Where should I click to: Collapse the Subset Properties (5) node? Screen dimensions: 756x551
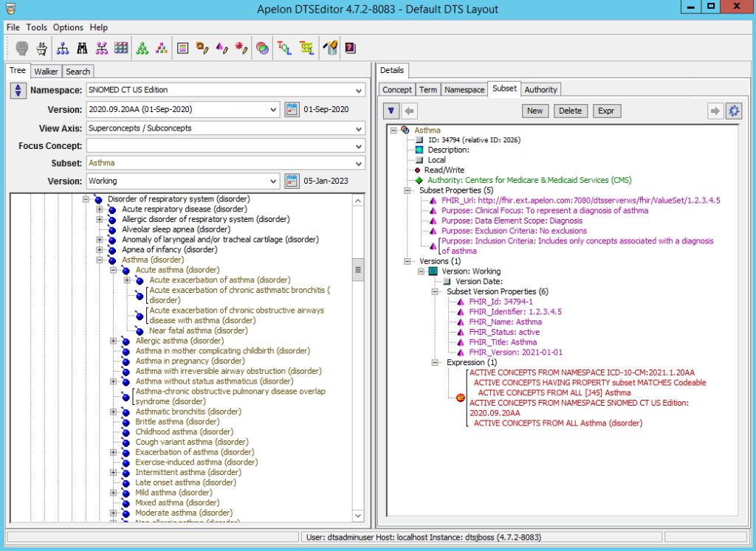(x=405, y=190)
